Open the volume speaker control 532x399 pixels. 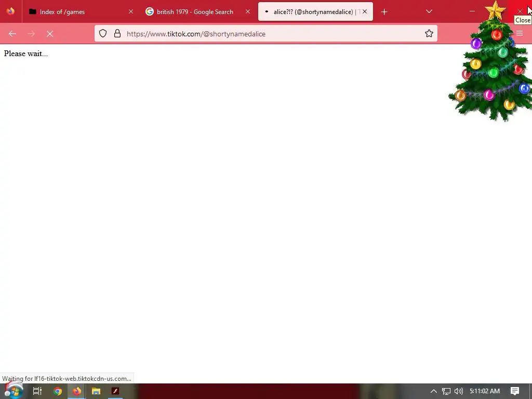coord(458,391)
